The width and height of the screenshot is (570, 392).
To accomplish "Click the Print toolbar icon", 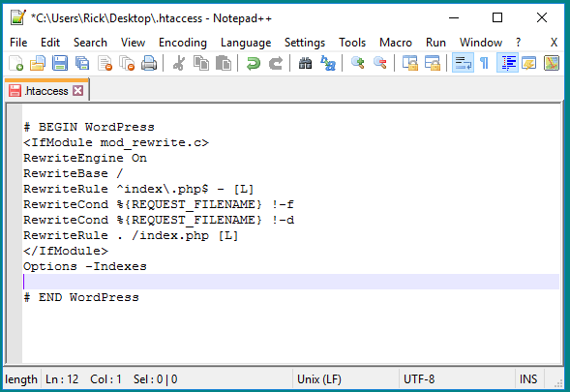I will (149, 63).
